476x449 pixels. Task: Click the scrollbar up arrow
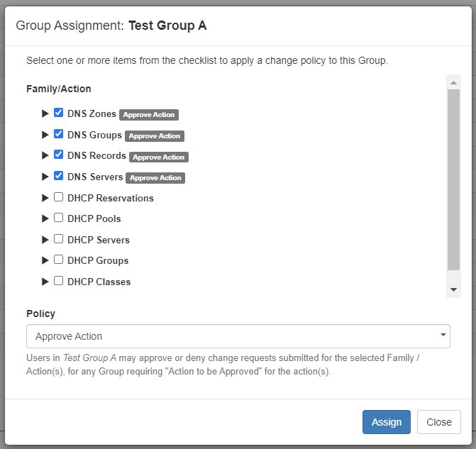point(453,82)
